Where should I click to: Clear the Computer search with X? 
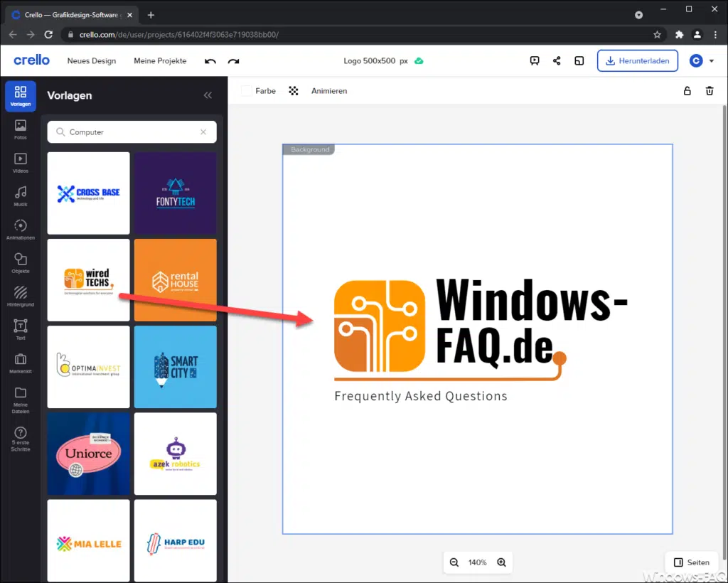pyautogui.click(x=203, y=132)
